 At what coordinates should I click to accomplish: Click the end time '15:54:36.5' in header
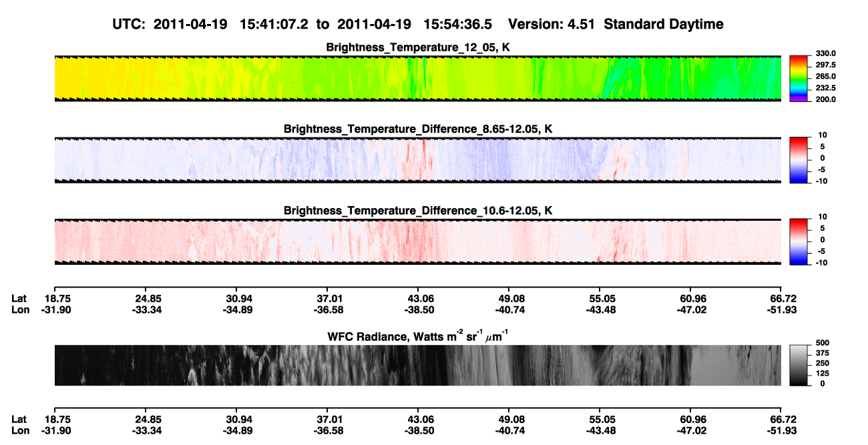pyautogui.click(x=457, y=25)
